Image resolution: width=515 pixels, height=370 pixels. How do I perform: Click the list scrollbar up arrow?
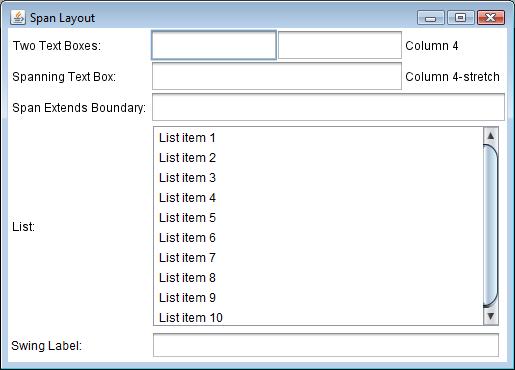[490, 136]
